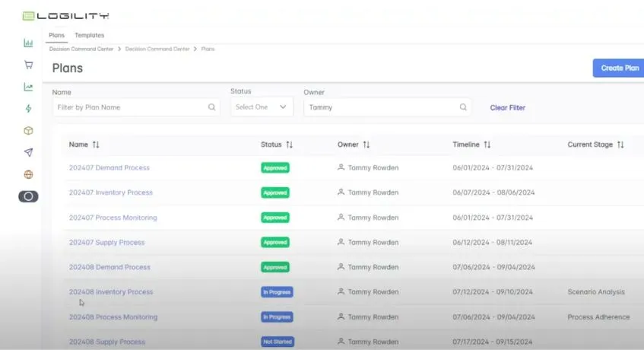Click Approved badge for 202407 Demand Process

click(275, 167)
